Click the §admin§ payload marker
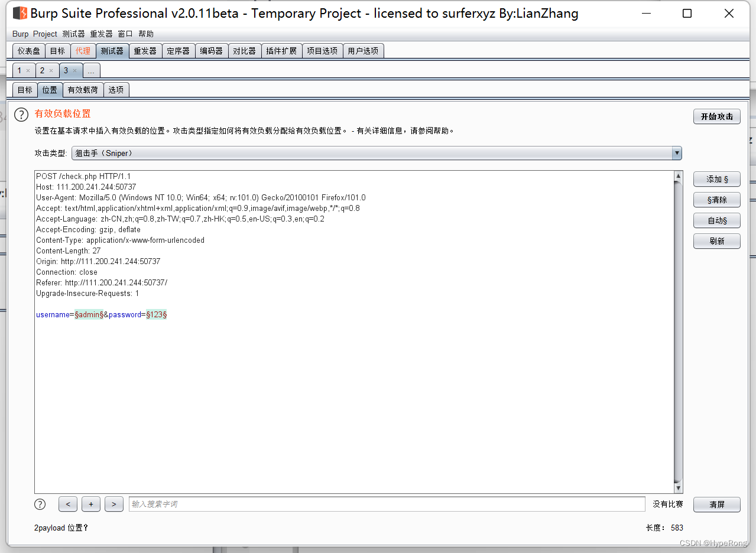Screen dimensions: 756x553 coord(89,315)
